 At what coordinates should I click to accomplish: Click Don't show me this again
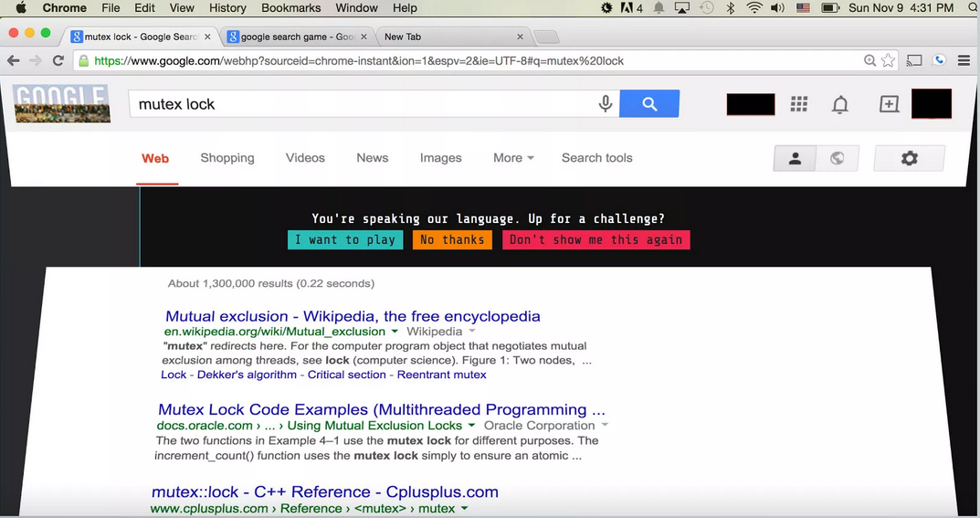point(596,240)
